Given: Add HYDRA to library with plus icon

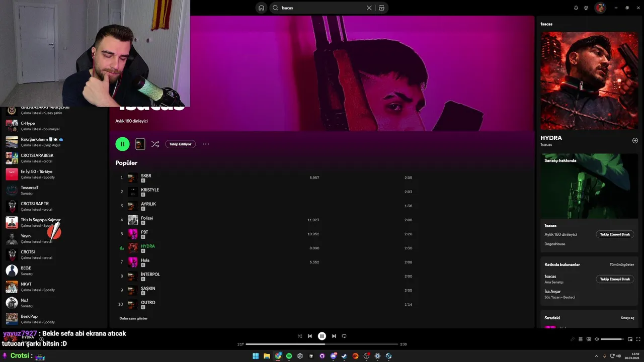Looking at the screenshot, I should (x=635, y=140).
